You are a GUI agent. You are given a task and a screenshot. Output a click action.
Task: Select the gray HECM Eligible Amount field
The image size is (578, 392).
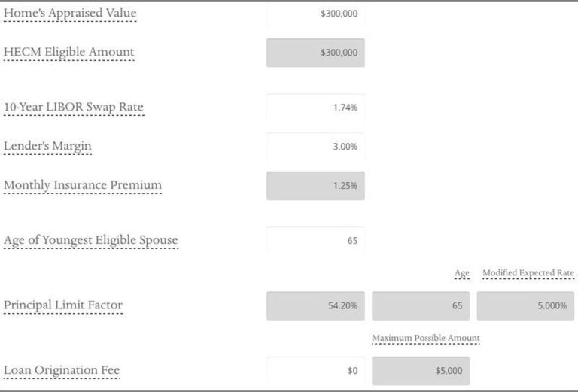[x=315, y=53]
